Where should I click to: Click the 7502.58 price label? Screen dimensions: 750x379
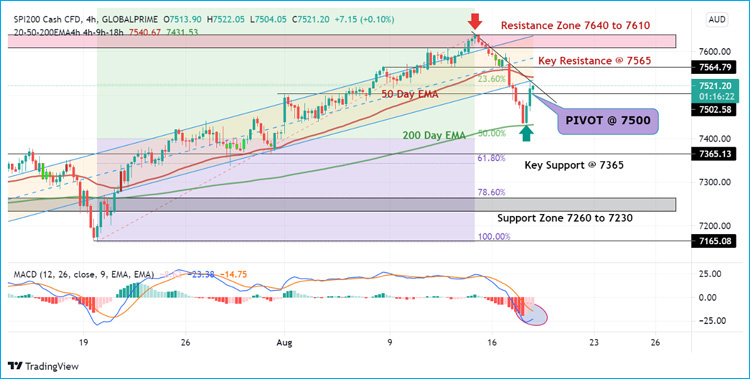(714, 110)
